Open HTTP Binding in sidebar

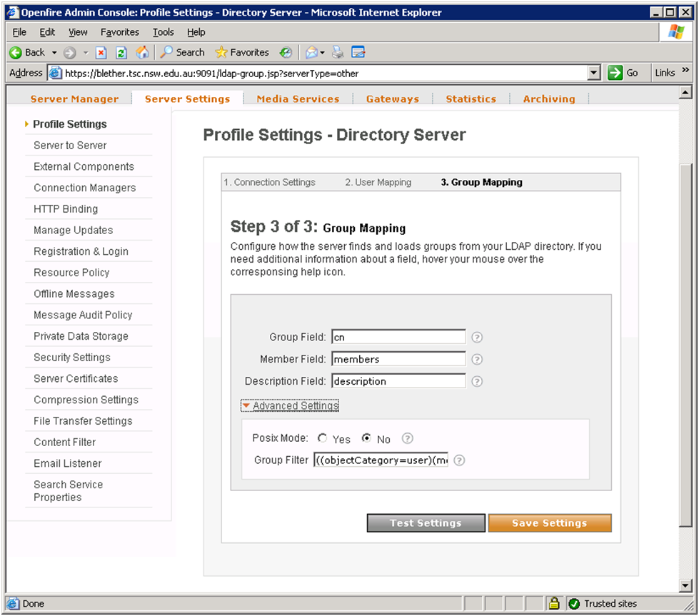[x=66, y=209]
